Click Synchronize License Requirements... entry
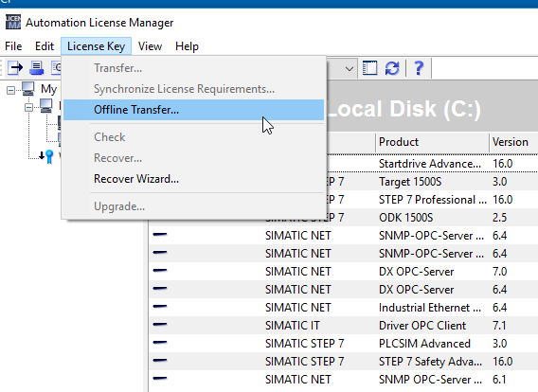The height and width of the screenshot is (392, 538). [193, 89]
